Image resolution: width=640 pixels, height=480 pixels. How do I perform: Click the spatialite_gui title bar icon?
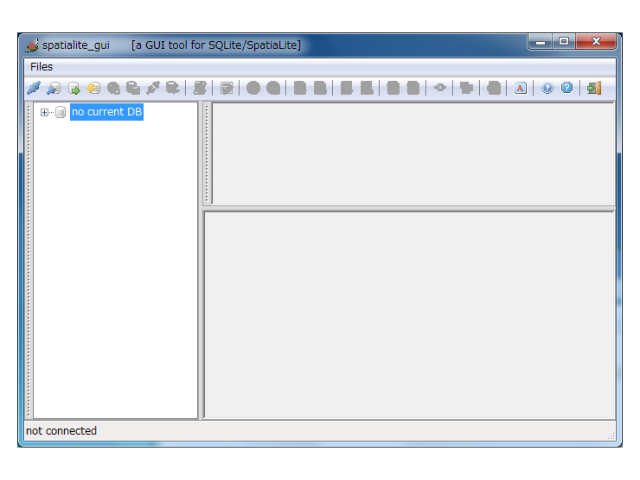32,45
